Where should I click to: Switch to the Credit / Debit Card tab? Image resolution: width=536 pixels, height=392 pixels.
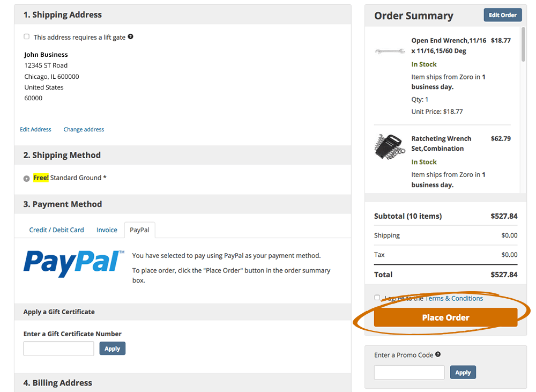pos(56,230)
